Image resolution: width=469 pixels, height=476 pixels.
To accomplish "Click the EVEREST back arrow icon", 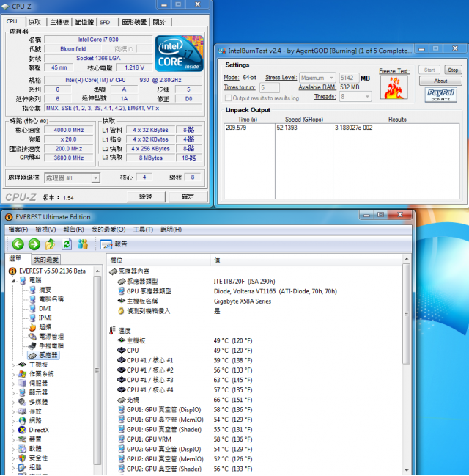I will 18,244.
